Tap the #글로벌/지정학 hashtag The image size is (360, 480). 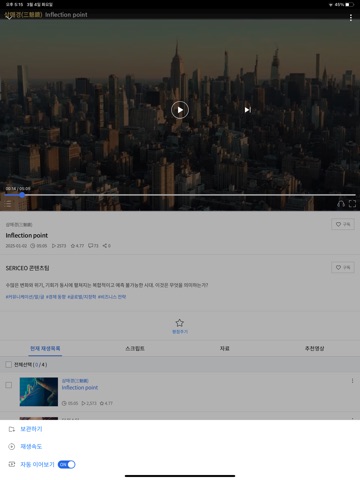tap(82, 297)
